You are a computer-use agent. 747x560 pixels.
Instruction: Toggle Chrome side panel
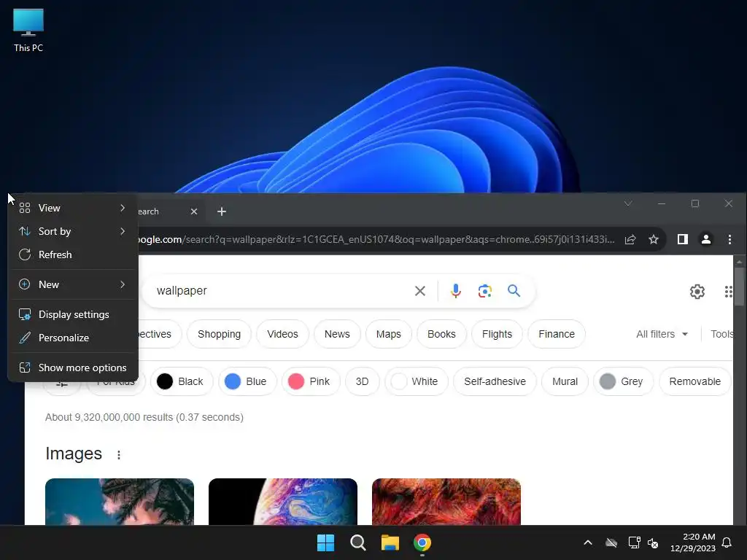(682, 239)
